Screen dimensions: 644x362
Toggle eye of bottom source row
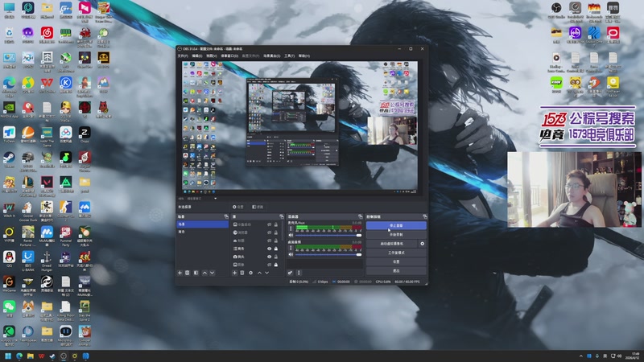coord(270,265)
